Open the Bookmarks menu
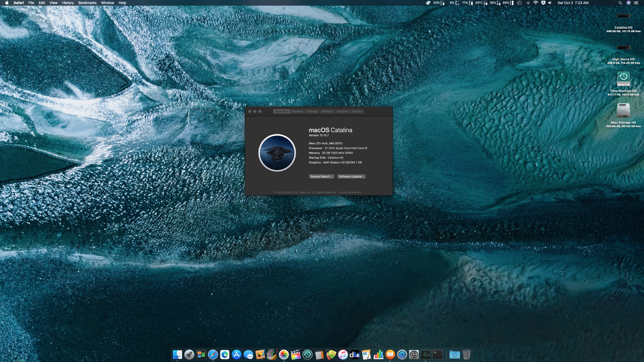Viewport: 644px width, 362px height. tap(87, 3)
